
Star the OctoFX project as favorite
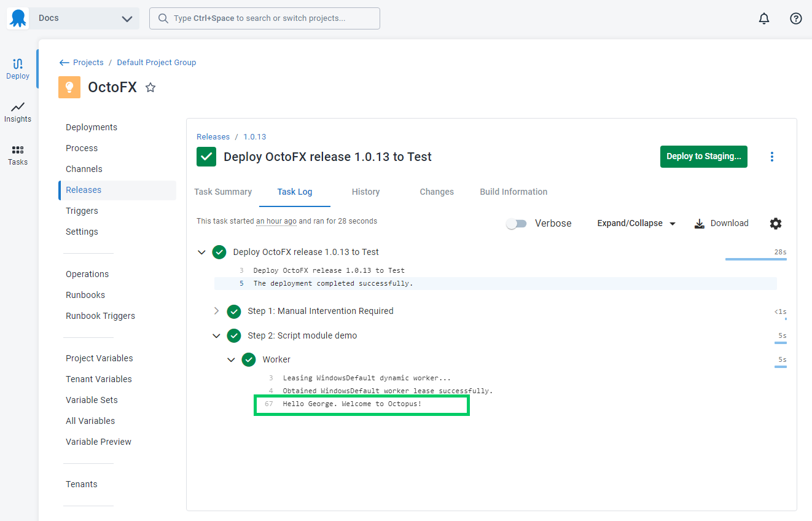pyautogui.click(x=150, y=88)
